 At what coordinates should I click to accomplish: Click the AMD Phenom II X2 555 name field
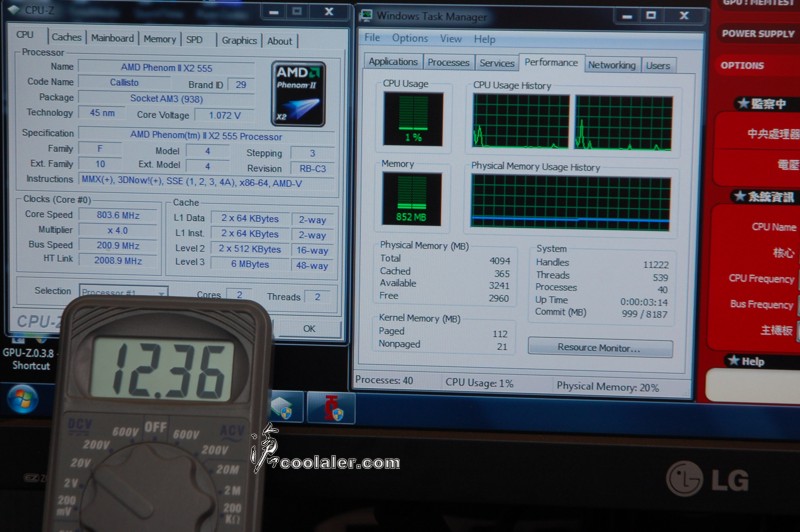click(166, 67)
